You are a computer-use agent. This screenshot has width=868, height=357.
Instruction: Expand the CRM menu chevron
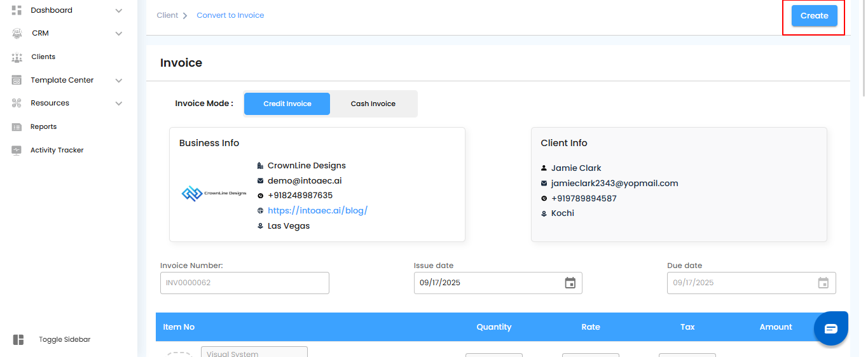119,34
